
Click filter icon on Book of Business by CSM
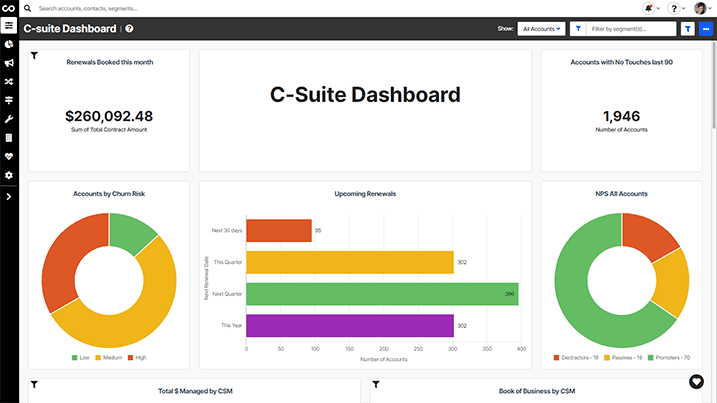pyautogui.click(x=376, y=385)
